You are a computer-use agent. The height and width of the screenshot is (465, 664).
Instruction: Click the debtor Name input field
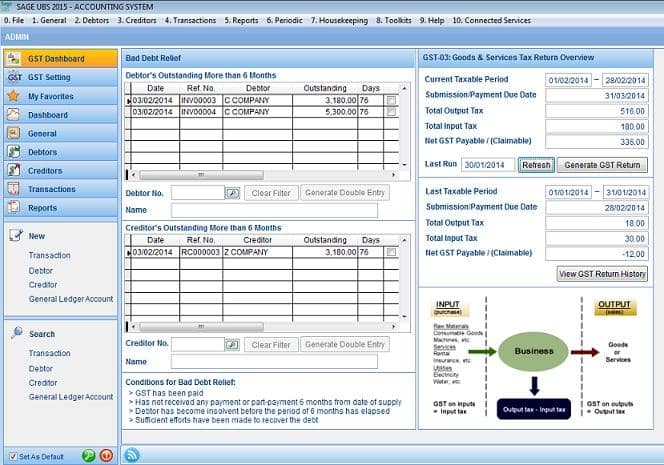point(274,210)
